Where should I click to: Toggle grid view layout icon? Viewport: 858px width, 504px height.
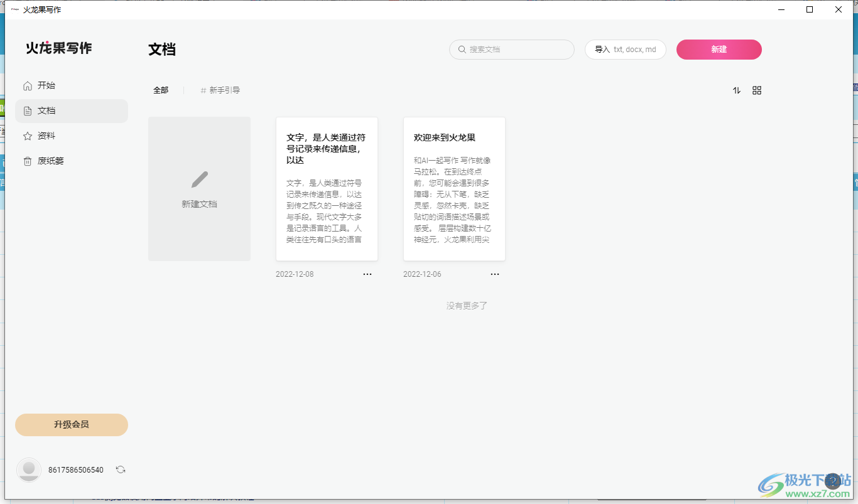(757, 90)
